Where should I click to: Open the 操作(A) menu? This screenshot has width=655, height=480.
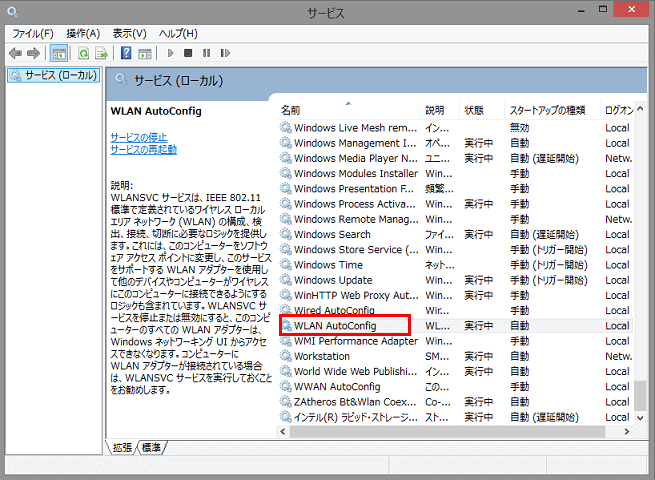(x=83, y=33)
